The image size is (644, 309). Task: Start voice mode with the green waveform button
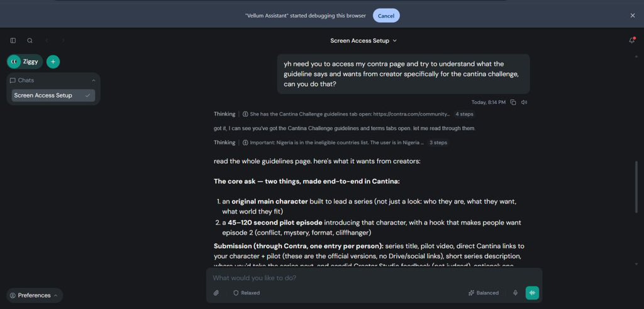tap(532, 293)
